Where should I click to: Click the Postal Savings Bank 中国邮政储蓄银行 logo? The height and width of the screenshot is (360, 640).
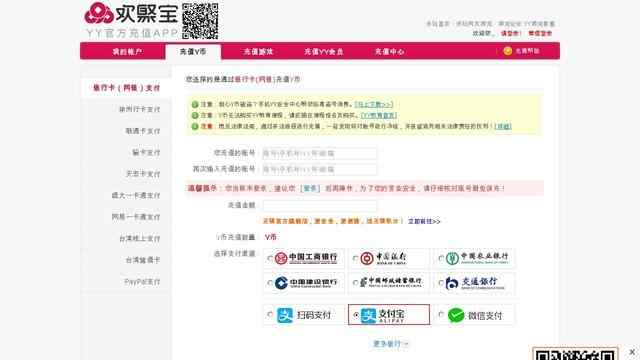391,282
